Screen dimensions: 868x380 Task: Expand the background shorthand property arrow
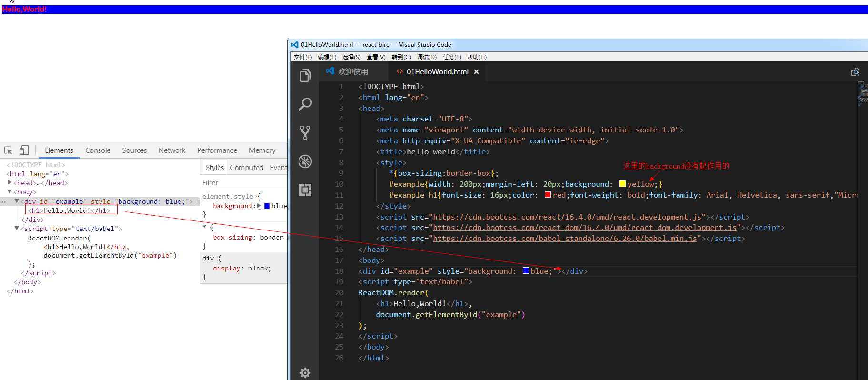click(259, 206)
